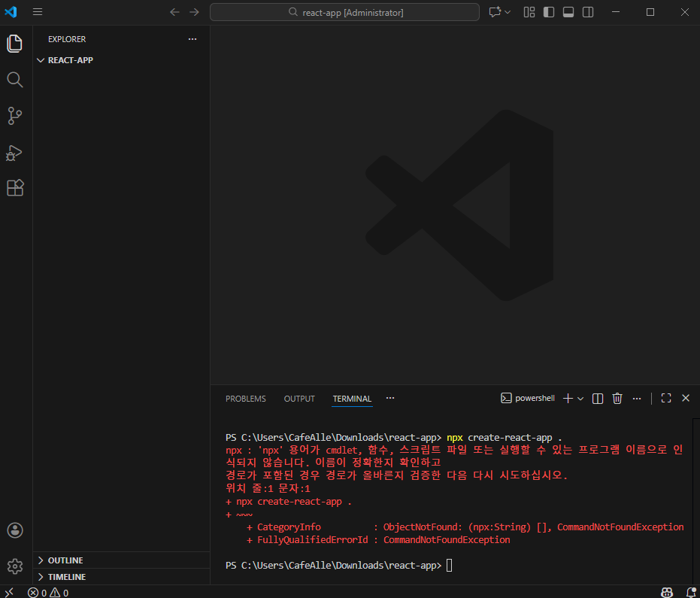This screenshot has height=598, width=700.
Task: Toggle the secondary side bar
Action: coord(588,12)
